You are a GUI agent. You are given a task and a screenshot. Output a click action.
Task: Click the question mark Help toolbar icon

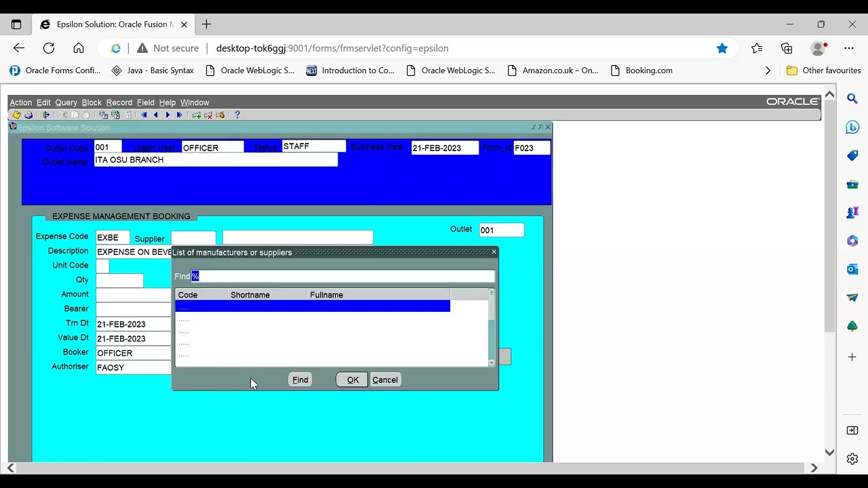tap(237, 115)
